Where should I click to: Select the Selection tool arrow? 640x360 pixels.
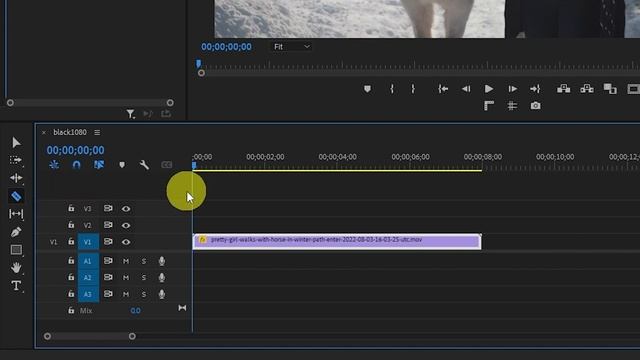(x=16, y=142)
